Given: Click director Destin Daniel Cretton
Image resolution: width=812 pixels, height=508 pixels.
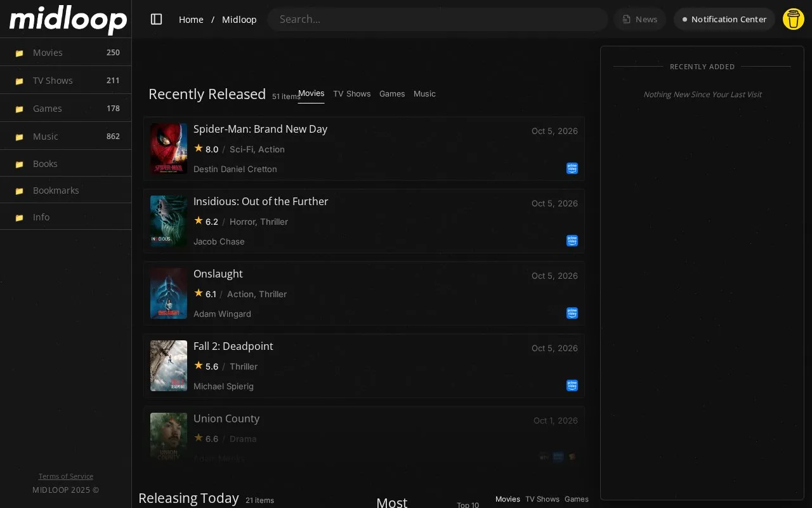Looking at the screenshot, I should pos(235,169).
